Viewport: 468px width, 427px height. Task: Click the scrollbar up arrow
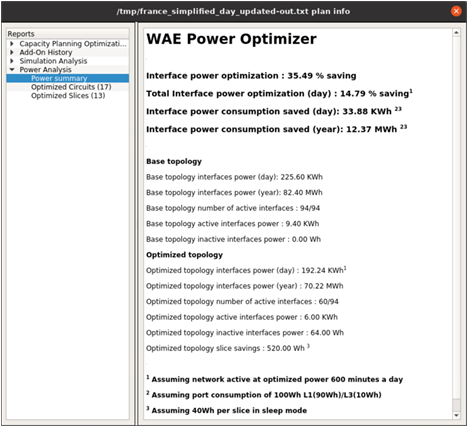pyautogui.click(x=456, y=32)
